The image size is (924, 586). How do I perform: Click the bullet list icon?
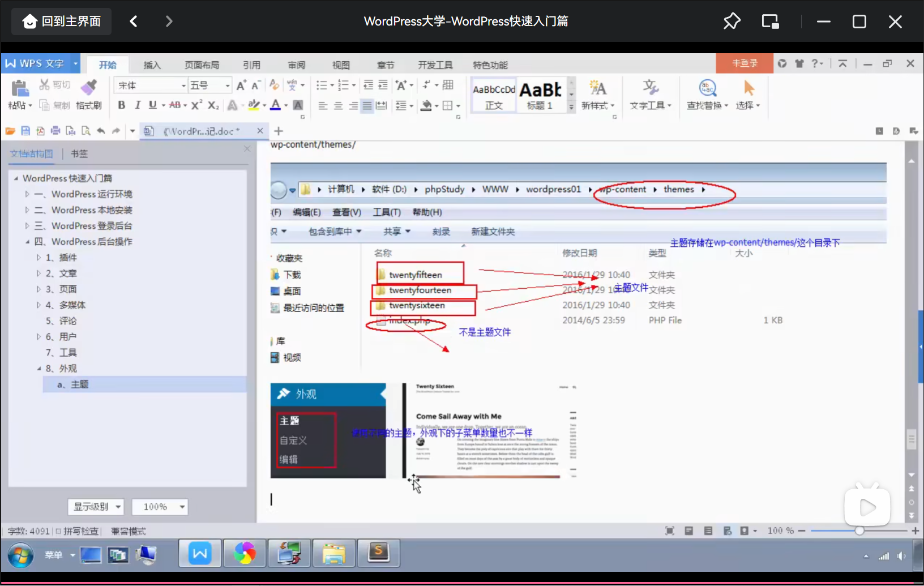[x=322, y=85]
